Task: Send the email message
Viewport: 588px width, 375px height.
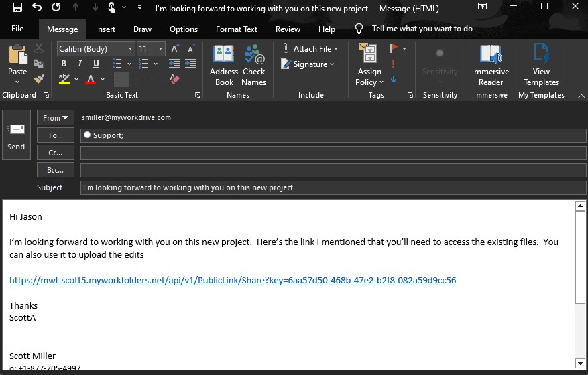Action: (x=16, y=135)
